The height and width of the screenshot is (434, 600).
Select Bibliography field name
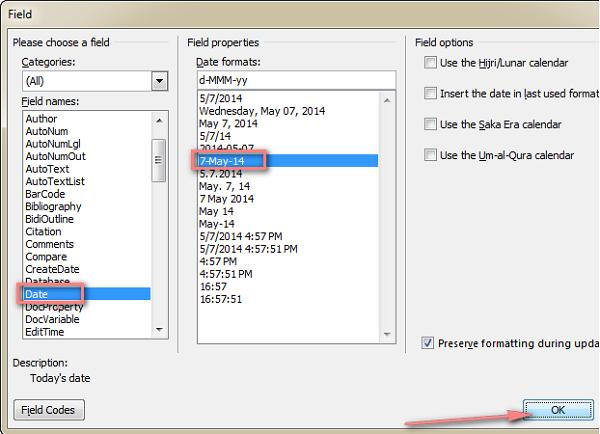87,207
